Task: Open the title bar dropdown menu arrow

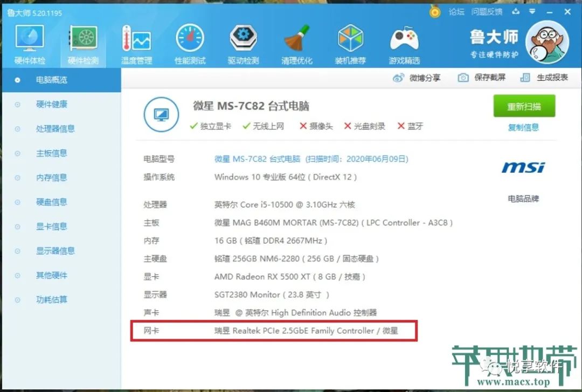Action: pyautogui.click(x=532, y=11)
